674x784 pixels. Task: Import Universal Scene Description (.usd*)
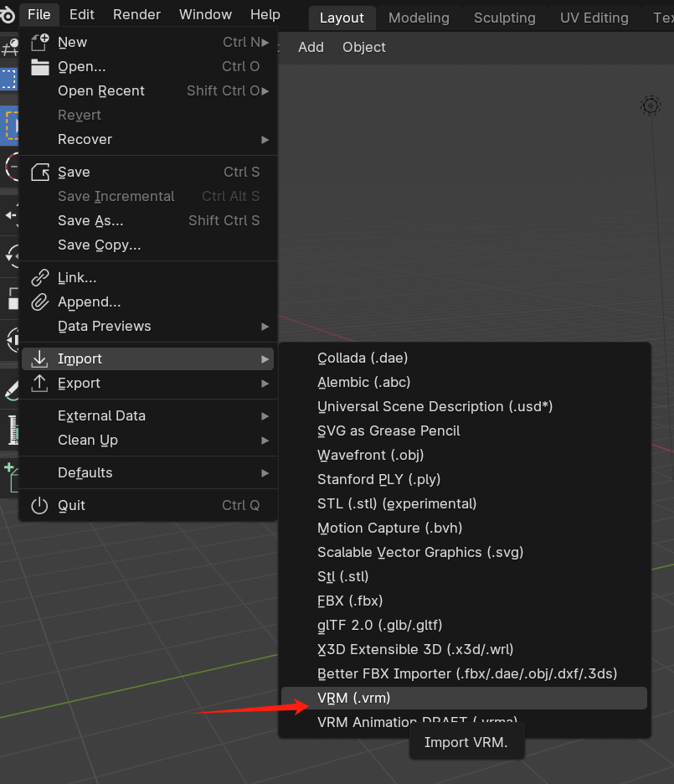pyautogui.click(x=464, y=406)
